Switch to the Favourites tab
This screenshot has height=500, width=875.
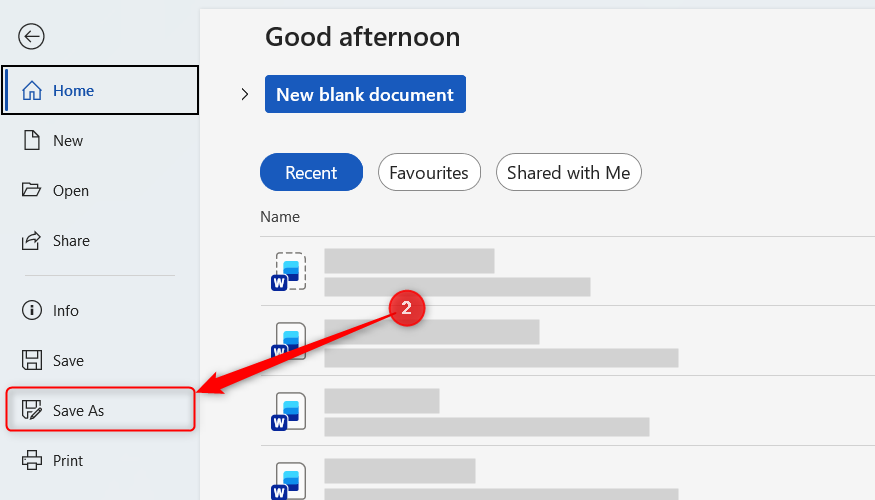[429, 172]
